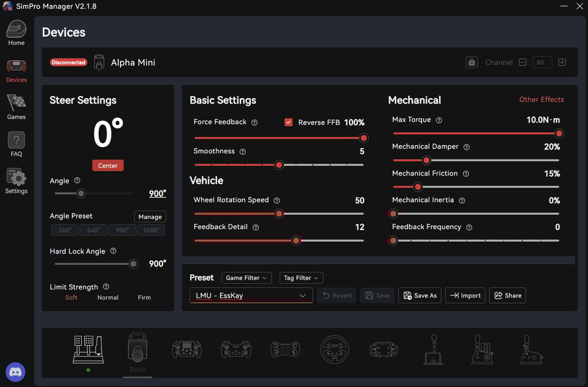Increase the Channel number with plus
Viewport: 588px width, 387px height.
click(x=562, y=62)
